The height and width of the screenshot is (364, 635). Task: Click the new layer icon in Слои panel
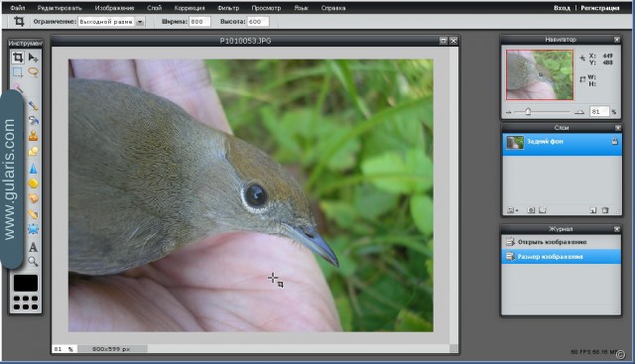pyautogui.click(x=593, y=210)
